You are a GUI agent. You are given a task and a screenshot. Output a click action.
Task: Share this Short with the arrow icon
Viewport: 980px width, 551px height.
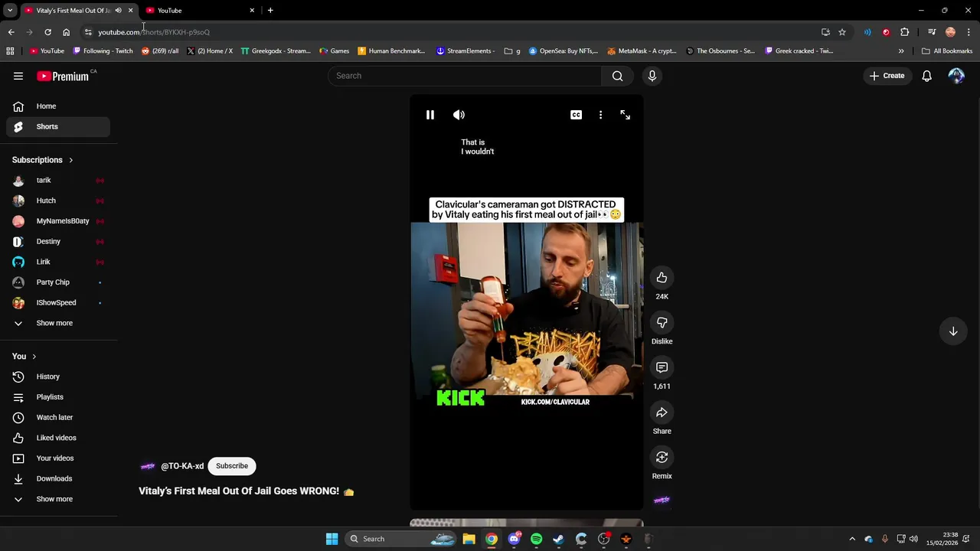(662, 412)
